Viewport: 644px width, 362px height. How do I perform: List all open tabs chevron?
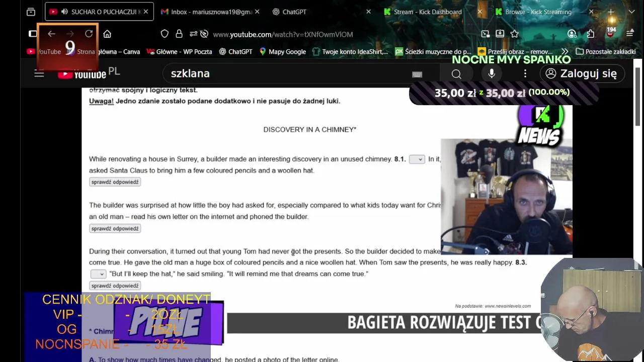click(631, 12)
